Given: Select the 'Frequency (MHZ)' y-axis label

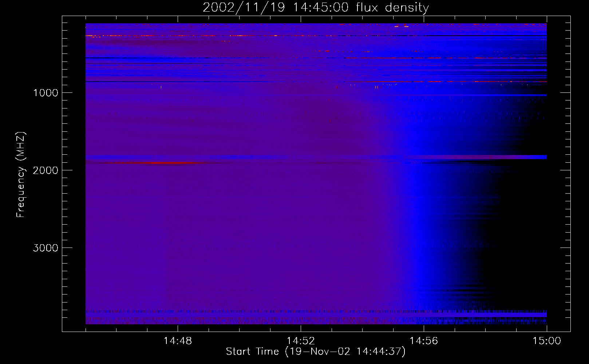Looking at the screenshot, I should [21, 175].
